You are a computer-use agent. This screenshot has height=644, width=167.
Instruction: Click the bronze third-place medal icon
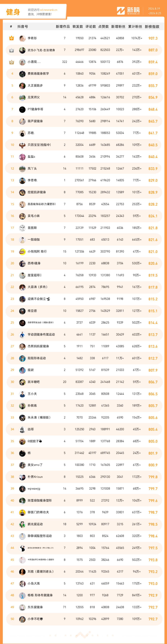click(11, 62)
